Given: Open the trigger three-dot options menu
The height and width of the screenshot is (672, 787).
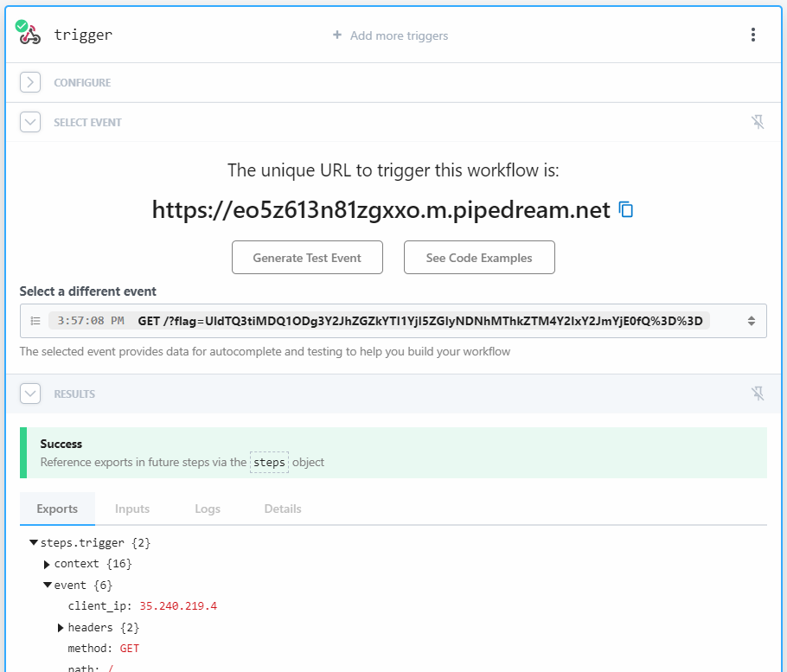Looking at the screenshot, I should [753, 35].
